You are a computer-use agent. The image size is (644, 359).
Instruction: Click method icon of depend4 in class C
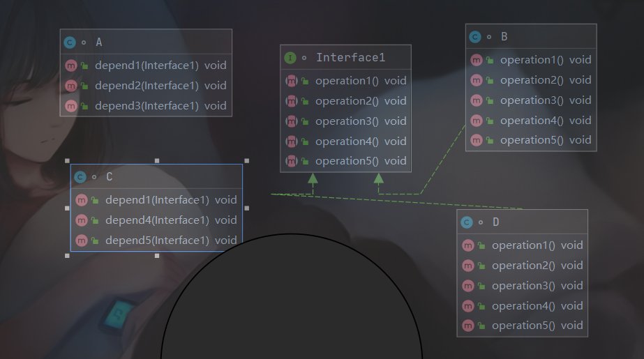tap(82, 220)
